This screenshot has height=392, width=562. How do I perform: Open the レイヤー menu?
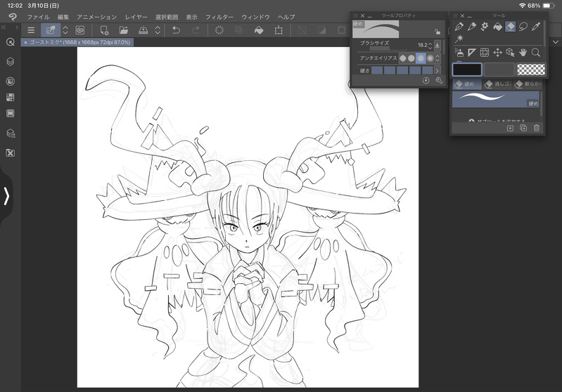(x=136, y=17)
